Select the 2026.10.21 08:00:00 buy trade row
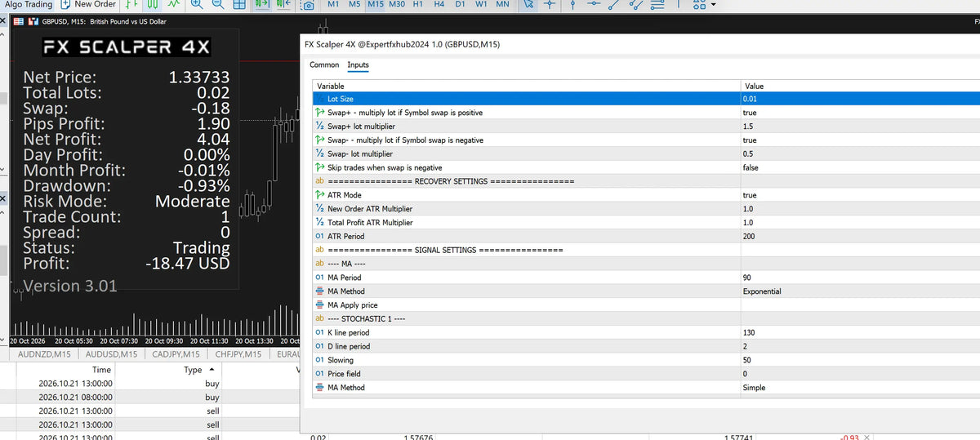The width and height of the screenshot is (980, 440). click(x=151, y=398)
